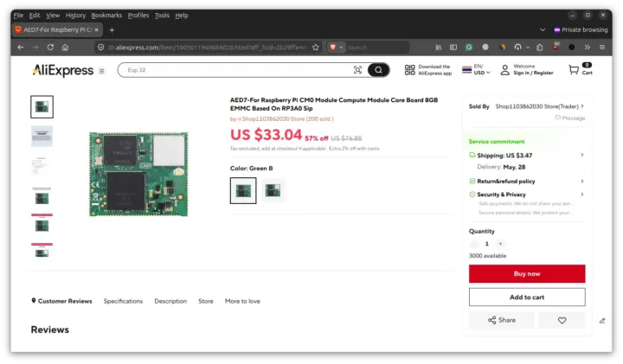This screenshot has height=364, width=623.
Task: Open the Profiles menu
Action: [x=138, y=15]
